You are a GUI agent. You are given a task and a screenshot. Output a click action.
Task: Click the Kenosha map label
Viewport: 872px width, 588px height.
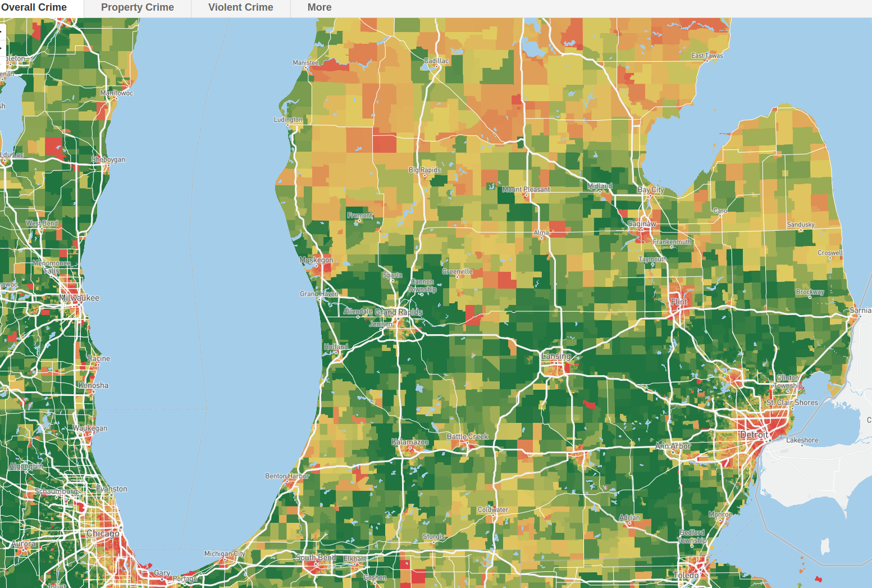click(x=93, y=386)
